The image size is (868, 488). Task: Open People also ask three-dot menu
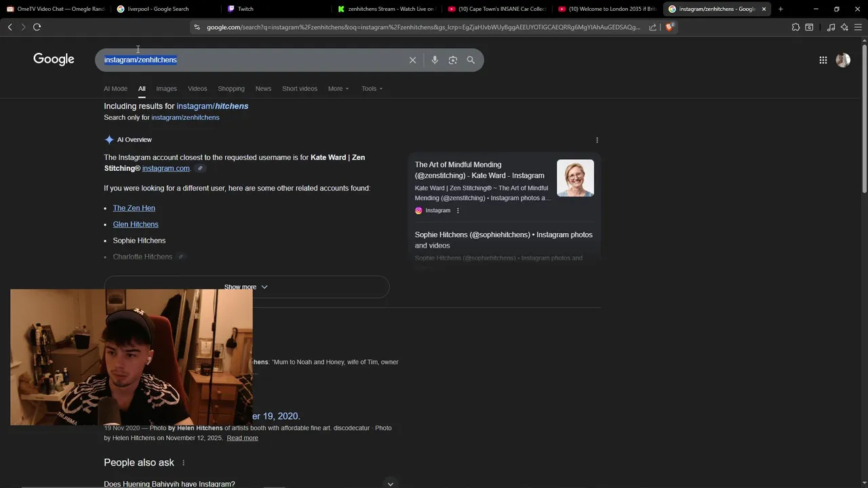click(x=183, y=463)
